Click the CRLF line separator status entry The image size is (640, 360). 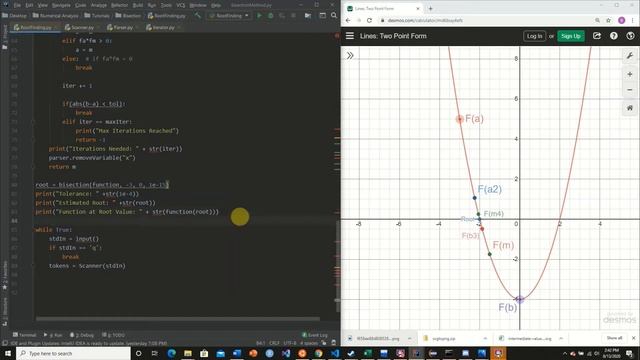click(273, 343)
